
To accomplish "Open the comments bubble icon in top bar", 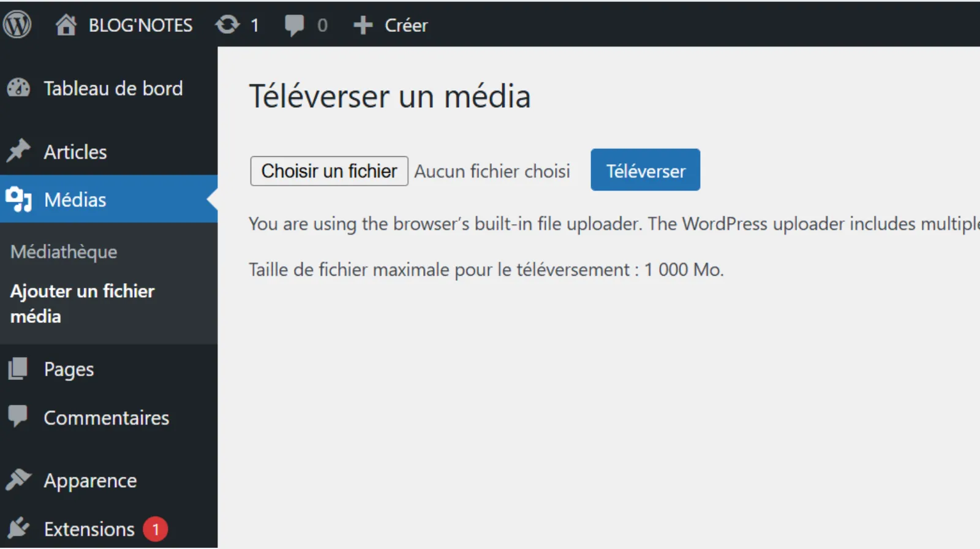I will [294, 25].
